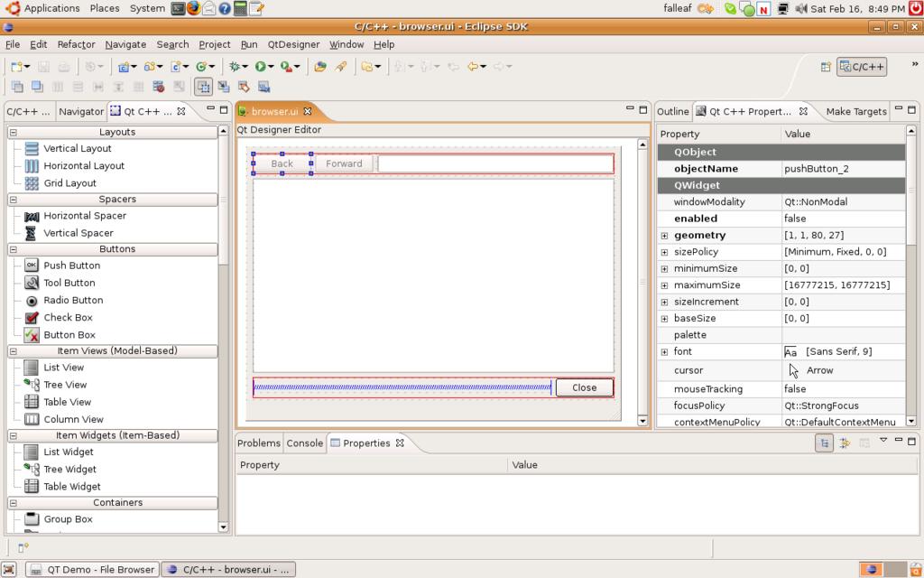924x578 pixels.
Task: Click the blue progress bar in the form
Action: click(402, 387)
